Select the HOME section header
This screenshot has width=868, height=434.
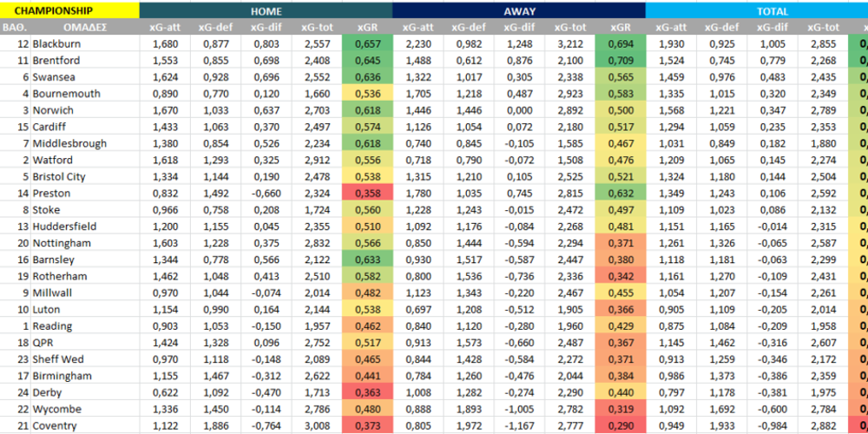click(265, 11)
